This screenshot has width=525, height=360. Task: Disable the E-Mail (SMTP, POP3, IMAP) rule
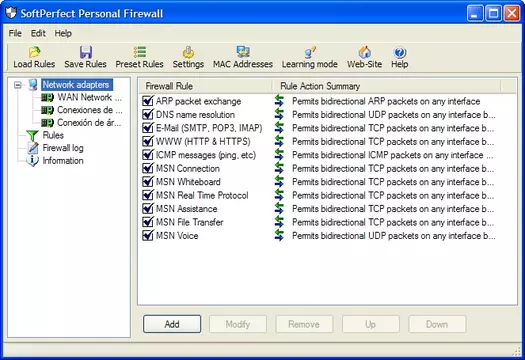[148, 128]
